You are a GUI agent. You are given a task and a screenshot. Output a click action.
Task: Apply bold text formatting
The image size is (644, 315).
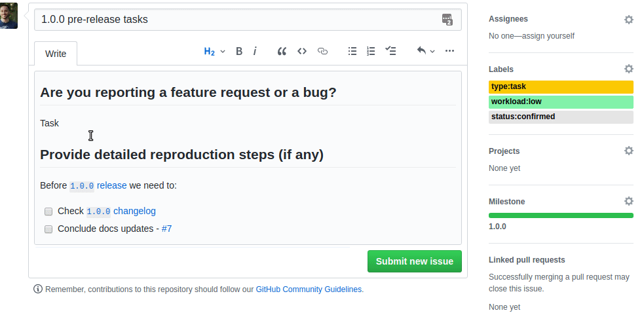[238, 51]
